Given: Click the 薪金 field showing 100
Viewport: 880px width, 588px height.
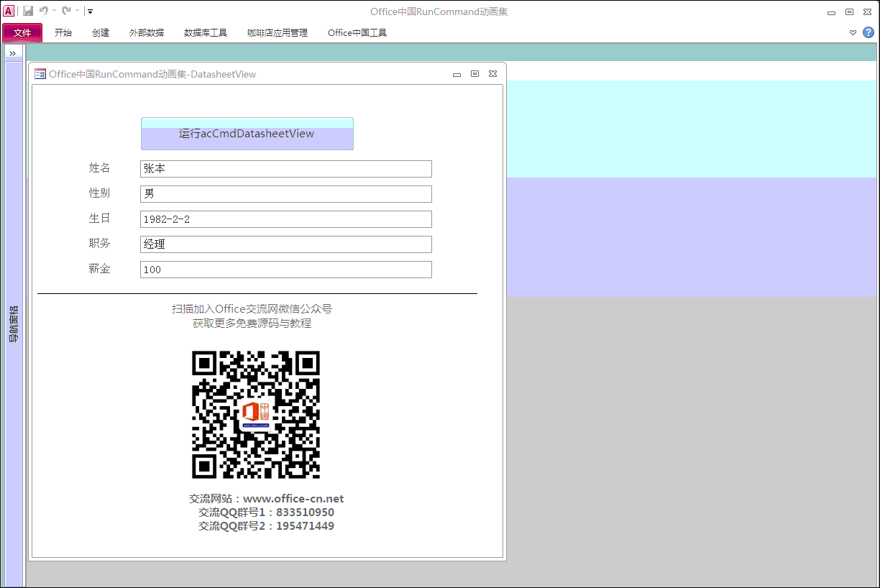Looking at the screenshot, I should pyautogui.click(x=286, y=270).
